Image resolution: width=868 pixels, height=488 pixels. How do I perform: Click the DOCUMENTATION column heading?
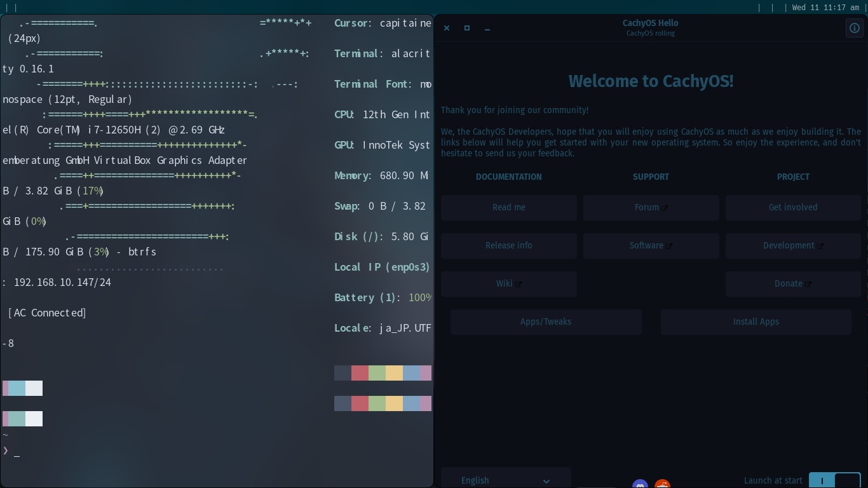pyautogui.click(x=509, y=177)
